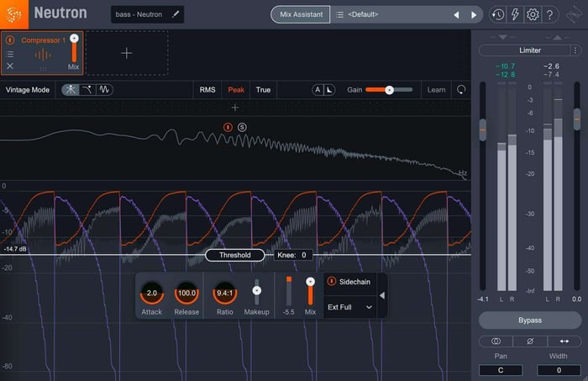The image size is (588, 381).
Task: Adjust the output gain fader
Action: tap(577, 119)
